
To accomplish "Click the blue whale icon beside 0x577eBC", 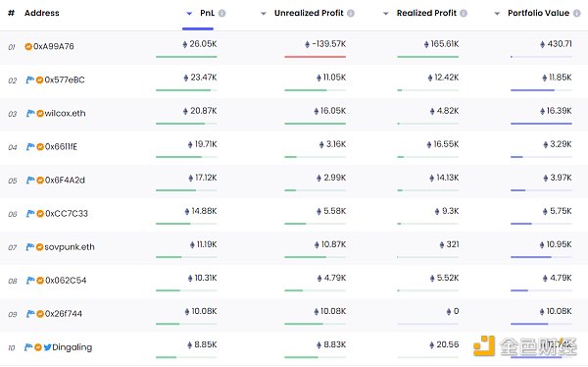I will coord(30,79).
